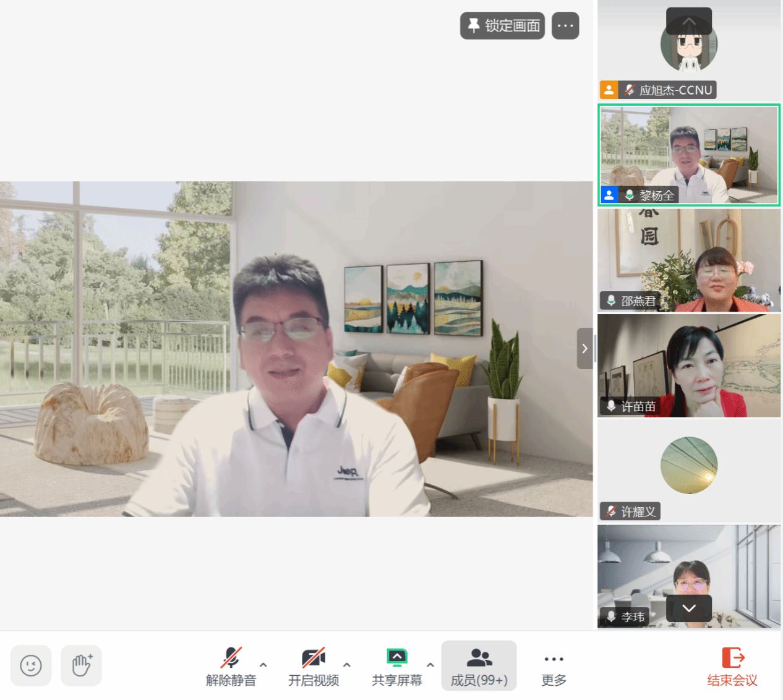Click 结束会议 to end the meeting

click(732, 667)
